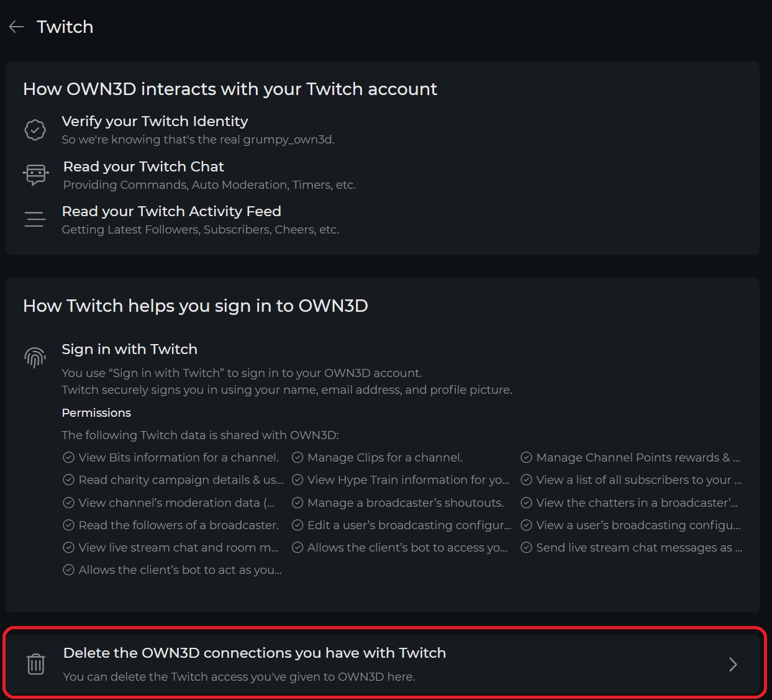Click the Twitch Activity Feed lines icon
This screenshot has height=700, width=772.
35,219
